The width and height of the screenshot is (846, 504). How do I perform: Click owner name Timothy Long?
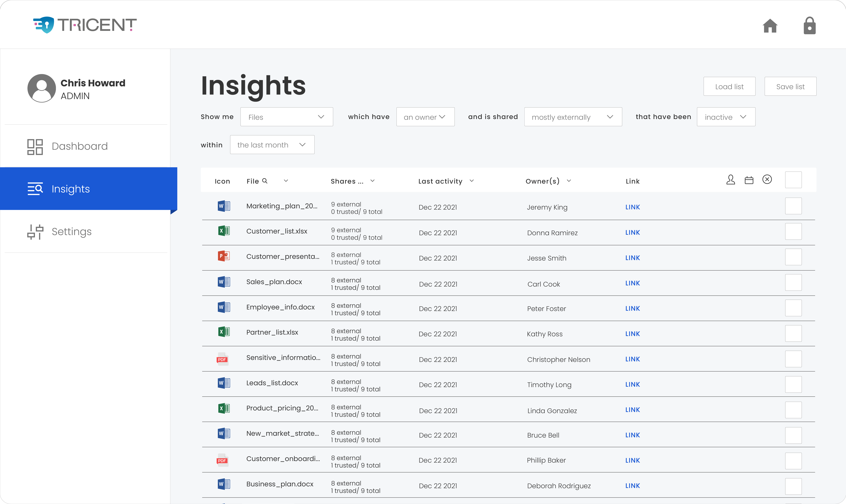coord(549,385)
